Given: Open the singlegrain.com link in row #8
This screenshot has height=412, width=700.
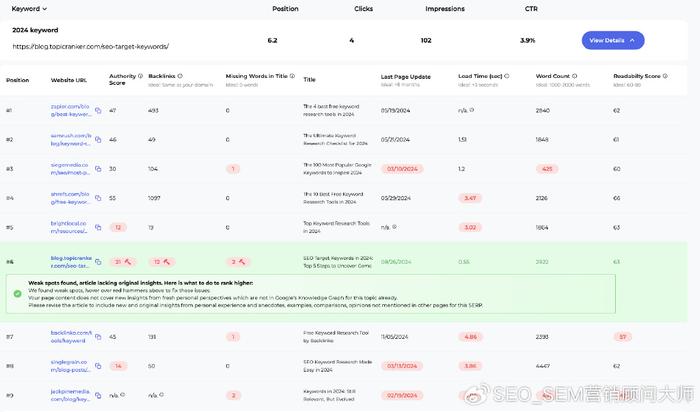Looking at the screenshot, I should click(70, 366).
